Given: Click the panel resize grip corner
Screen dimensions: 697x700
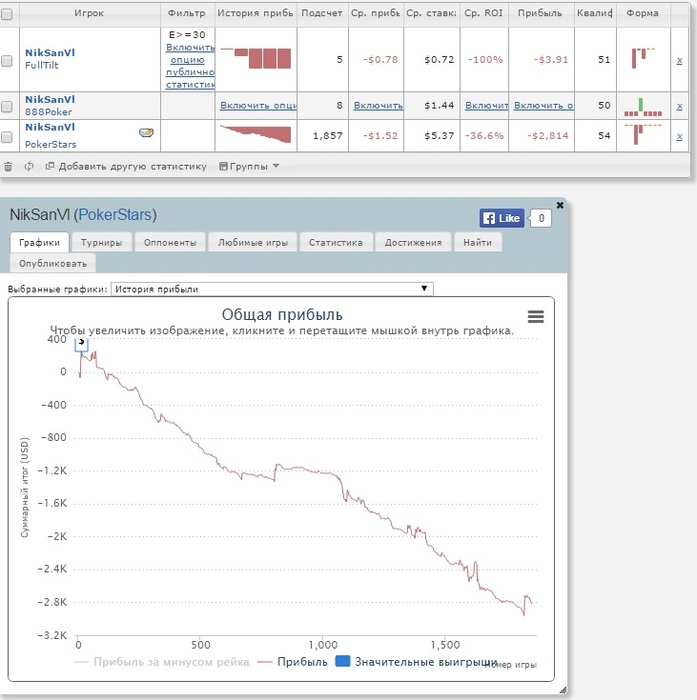Looking at the screenshot, I should 563,690.
